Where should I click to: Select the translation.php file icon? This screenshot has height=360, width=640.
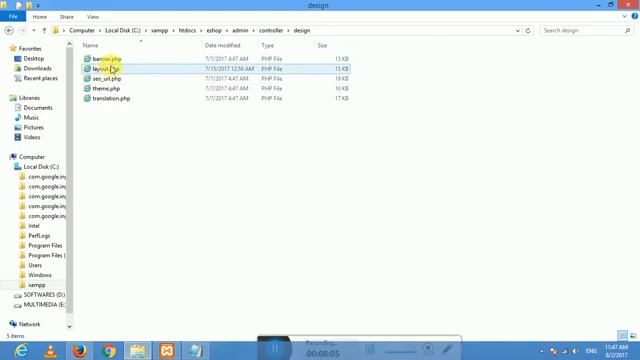[x=87, y=98]
